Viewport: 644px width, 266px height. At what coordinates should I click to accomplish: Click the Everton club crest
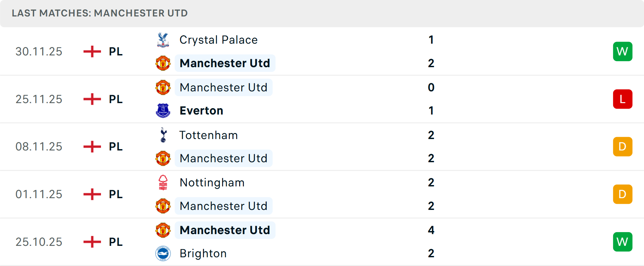(163, 110)
